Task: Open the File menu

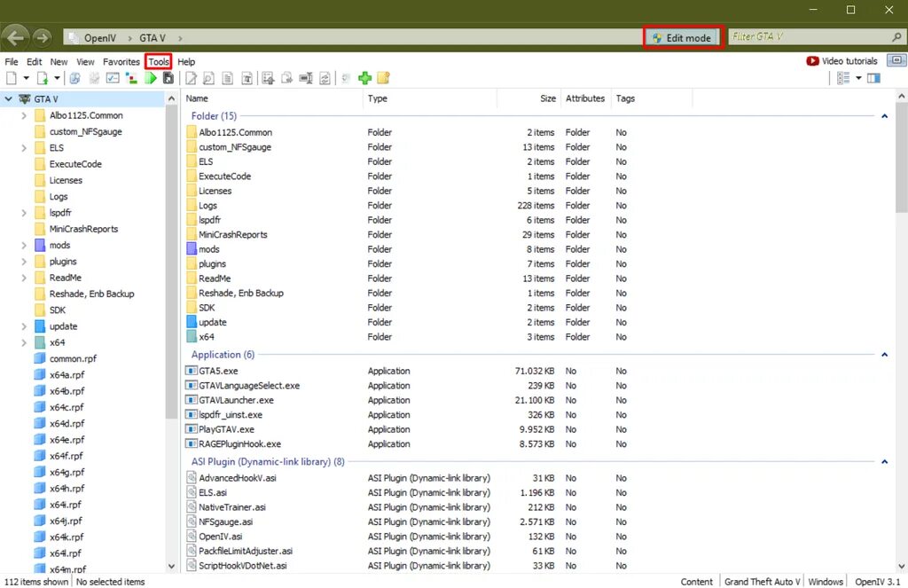Action: [x=12, y=61]
